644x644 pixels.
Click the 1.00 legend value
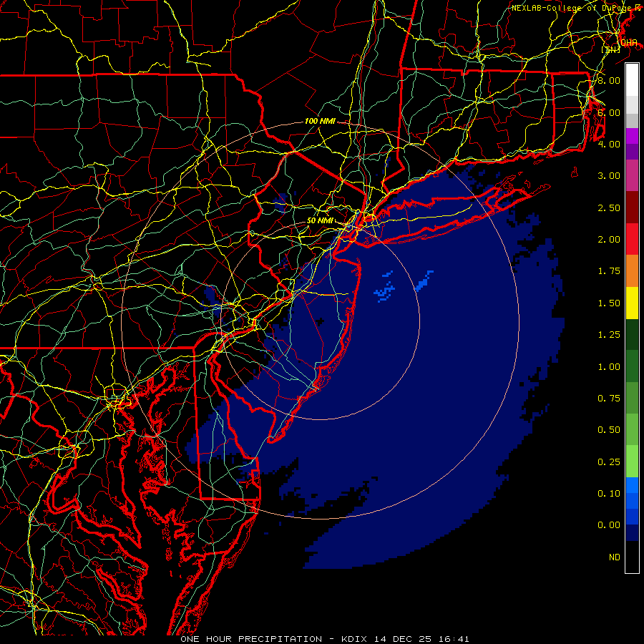[609, 367]
